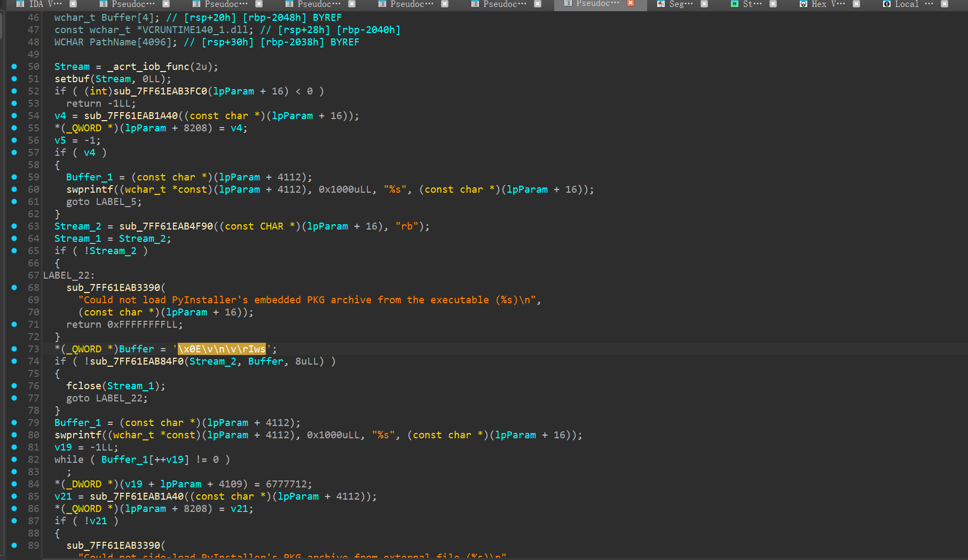
Task: Toggle breakpoint dot on line 73
Action: click(14, 349)
